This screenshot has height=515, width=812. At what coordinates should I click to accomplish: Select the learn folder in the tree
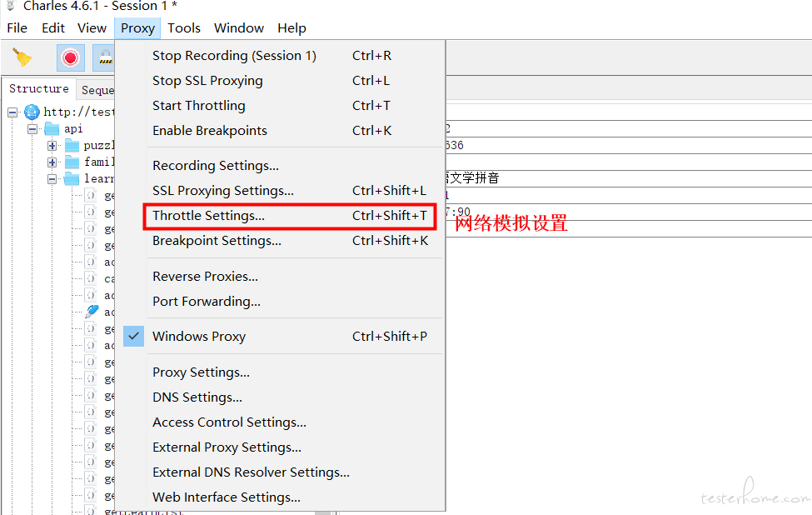[x=90, y=178]
